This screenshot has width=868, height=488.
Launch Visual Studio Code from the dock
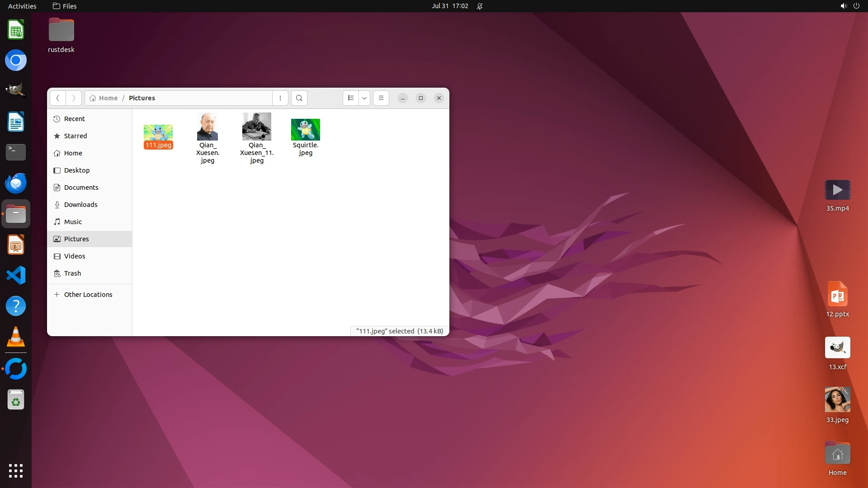pyautogui.click(x=16, y=276)
